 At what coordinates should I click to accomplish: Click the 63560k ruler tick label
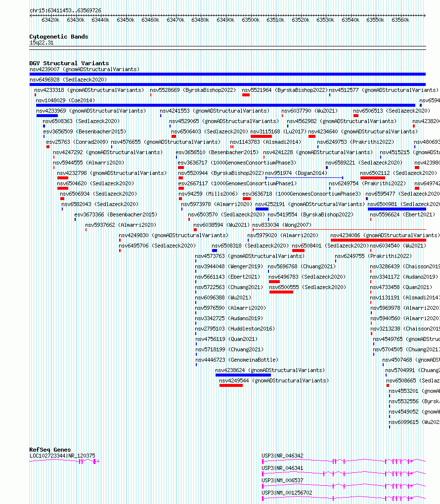click(x=400, y=20)
